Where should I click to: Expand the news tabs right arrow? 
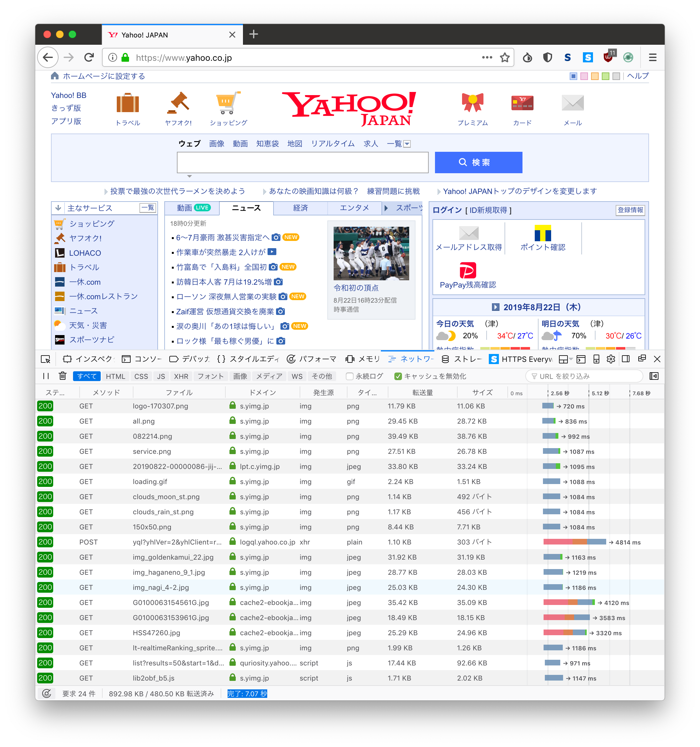pos(386,208)
